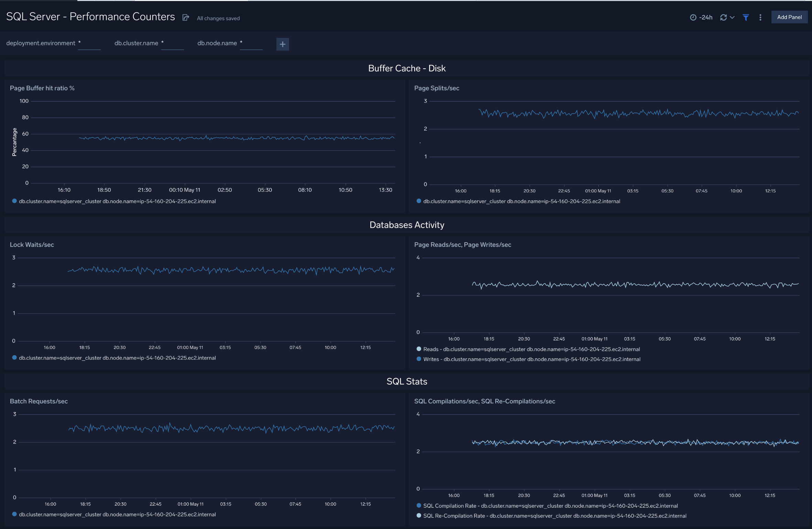Select the Buffer Cache - Disk section header
This screenshot has height=529, width=812.
click(x=407, y=68)
